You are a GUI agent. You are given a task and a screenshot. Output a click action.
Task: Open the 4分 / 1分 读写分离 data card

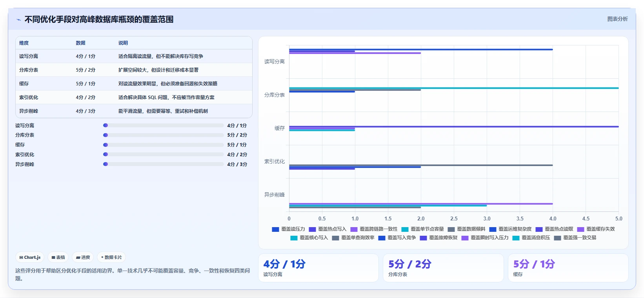[x=318, y=268]
